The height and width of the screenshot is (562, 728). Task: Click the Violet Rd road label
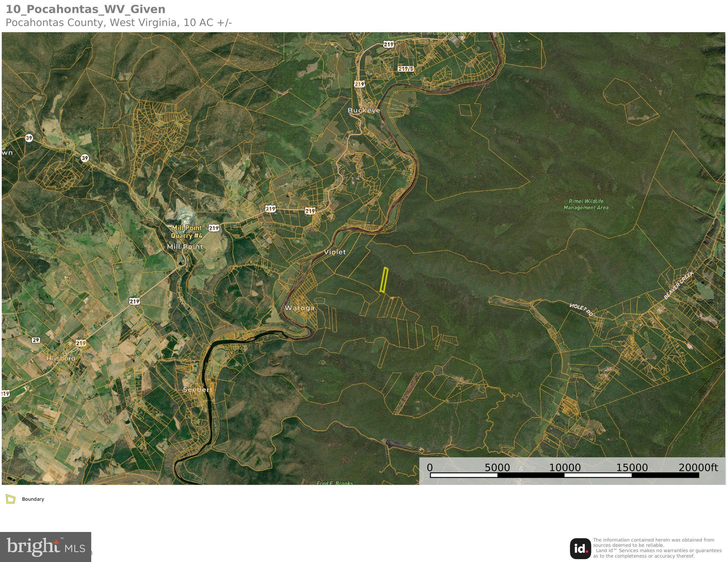581,310
